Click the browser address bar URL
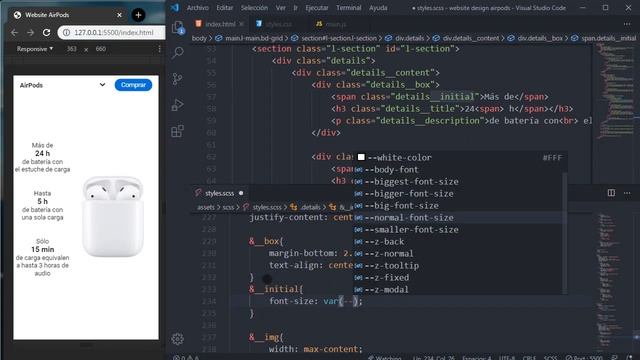The width and height of the screenshot is (640, 360). point(114,32)
